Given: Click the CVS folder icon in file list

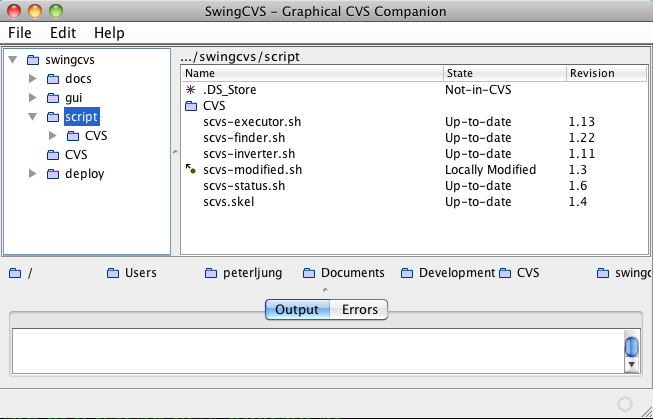Looking at the screenshot, I should pos(191,106).
